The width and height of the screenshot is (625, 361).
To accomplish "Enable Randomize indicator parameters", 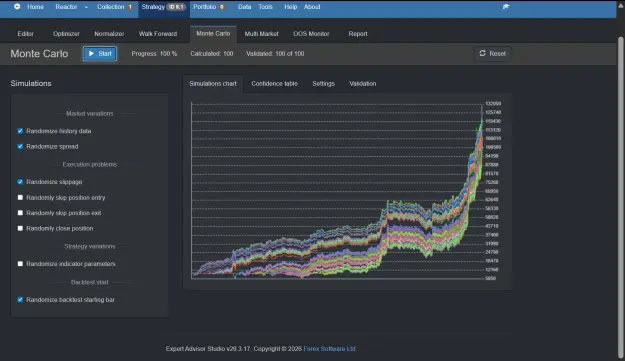I will click(x=20, y=264).
